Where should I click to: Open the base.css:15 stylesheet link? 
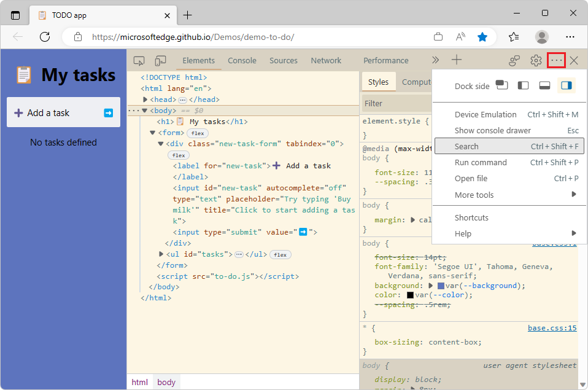pos(552,327)
